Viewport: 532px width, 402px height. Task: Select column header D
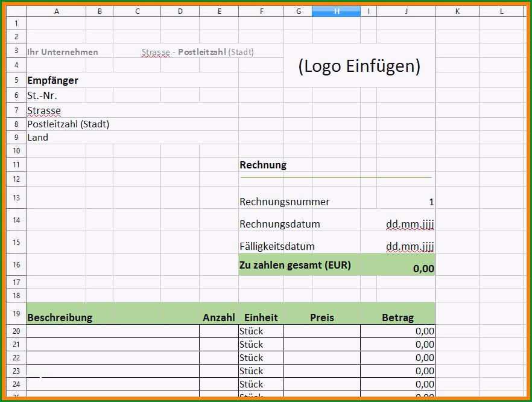(180, 11)
